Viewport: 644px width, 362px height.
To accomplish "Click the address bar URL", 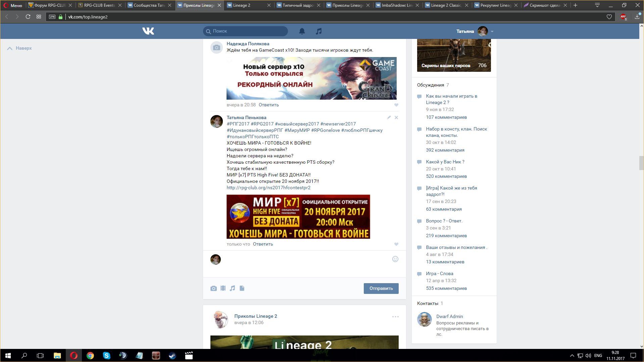I will pos(88,17).
